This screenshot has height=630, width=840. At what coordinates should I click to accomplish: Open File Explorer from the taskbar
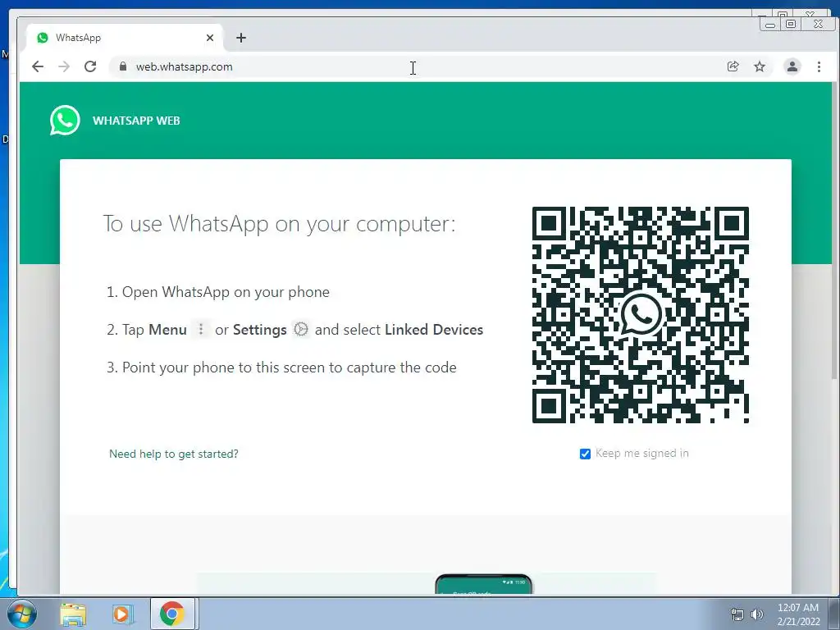pos(73,614)
